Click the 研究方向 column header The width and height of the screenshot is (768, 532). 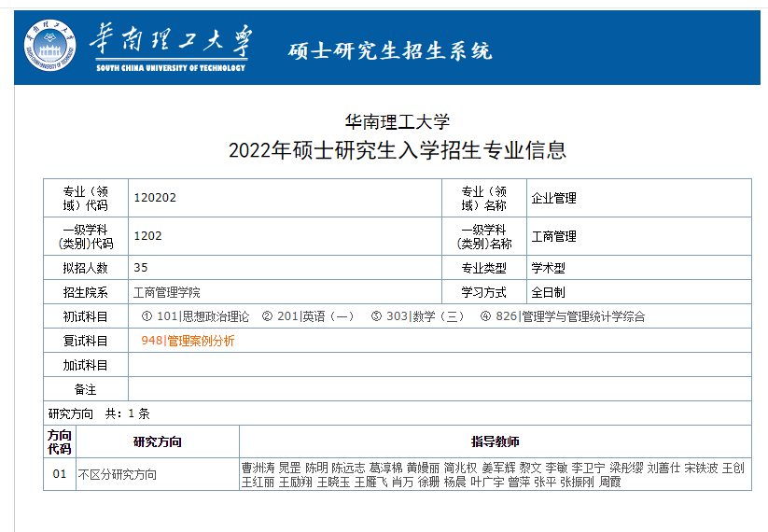click(158, 441)
